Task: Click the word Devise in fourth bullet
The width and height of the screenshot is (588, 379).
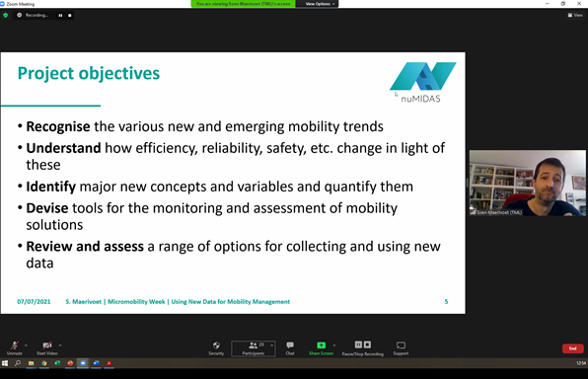Action: coord(47,208)
